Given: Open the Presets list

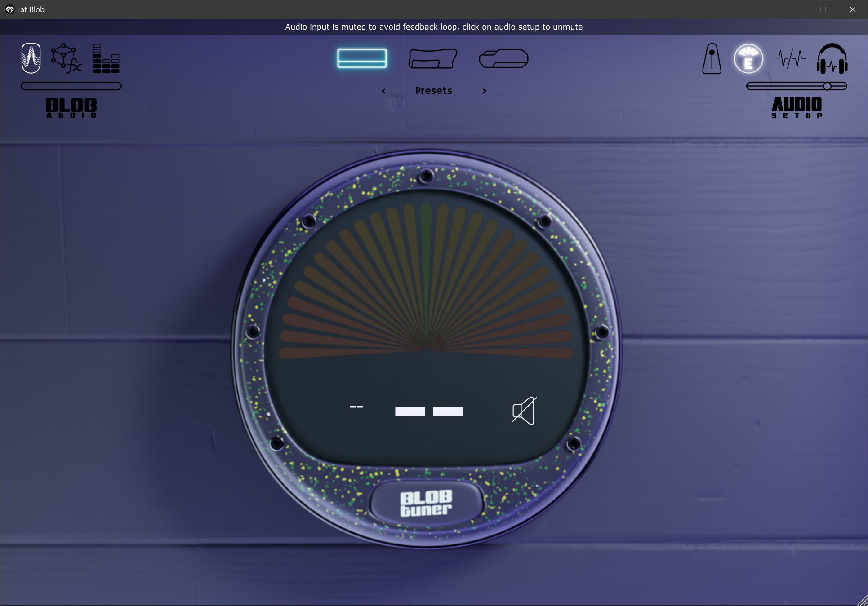Looking at the screenshot, I should (433, 91).
